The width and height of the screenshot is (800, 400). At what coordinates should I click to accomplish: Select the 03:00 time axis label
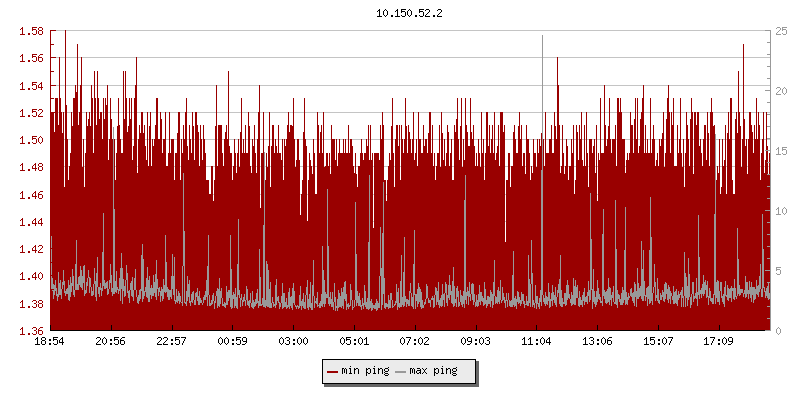point(293,341)
